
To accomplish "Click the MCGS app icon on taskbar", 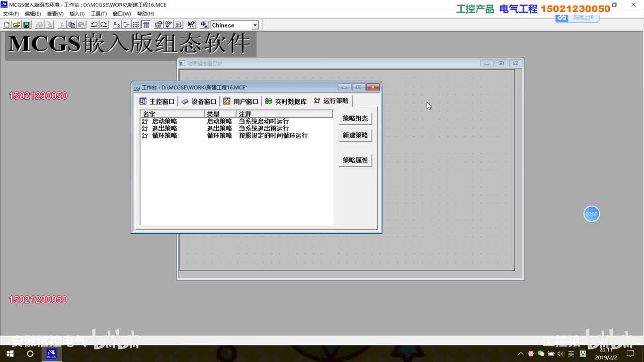I will tap(51, 353).
